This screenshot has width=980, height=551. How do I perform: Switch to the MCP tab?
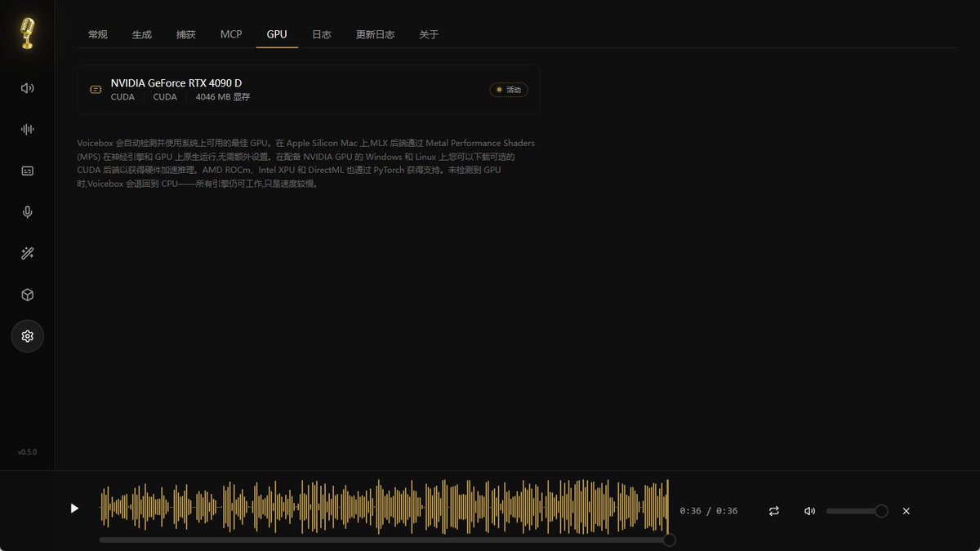click(231, 34)
